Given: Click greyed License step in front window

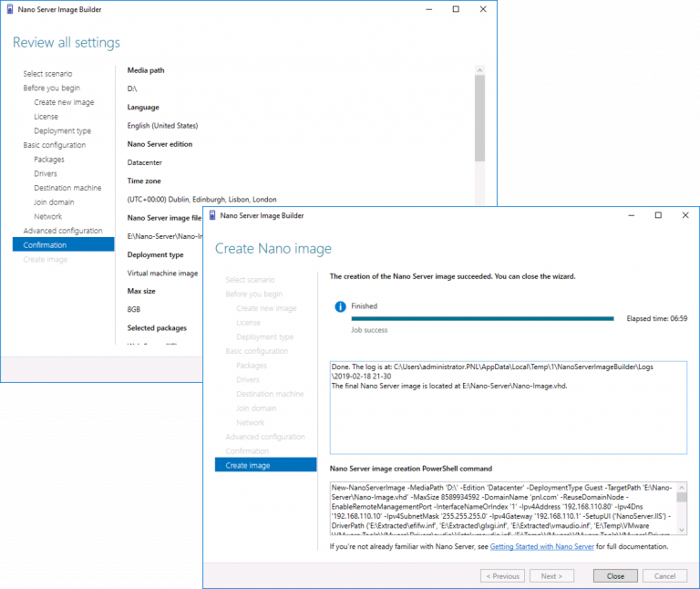Looking at the screenshot, I should 248,323.
